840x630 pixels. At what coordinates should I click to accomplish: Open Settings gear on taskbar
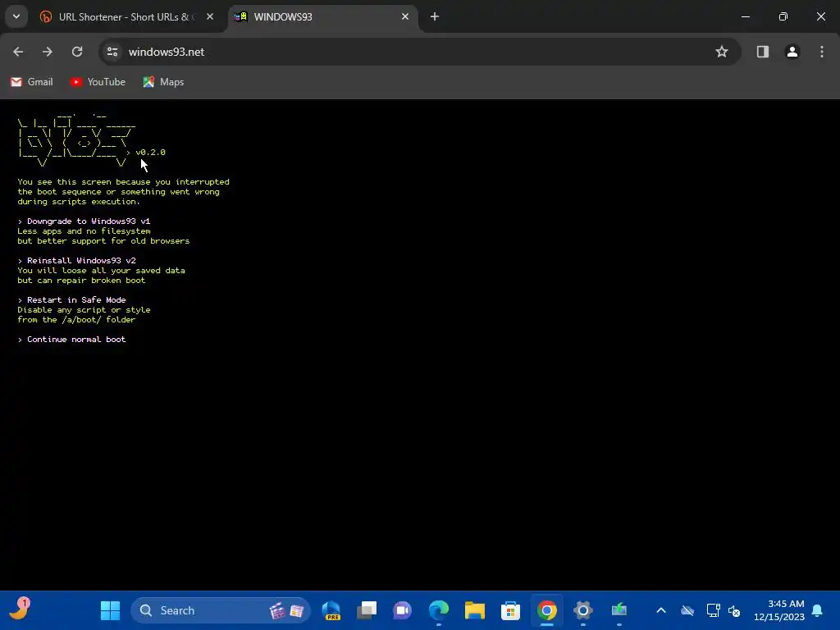click(x=583, y=610)
